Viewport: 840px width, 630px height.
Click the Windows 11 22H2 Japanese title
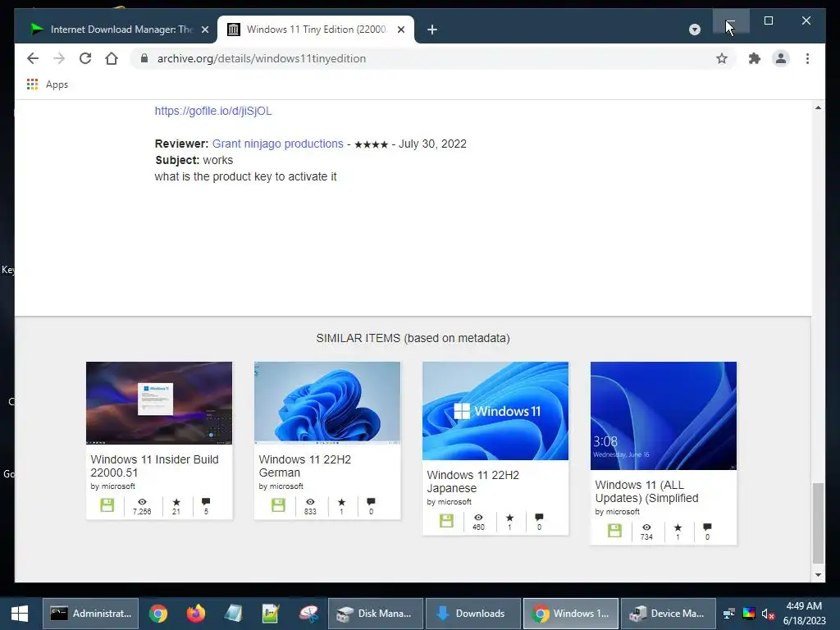coord(473,482)
